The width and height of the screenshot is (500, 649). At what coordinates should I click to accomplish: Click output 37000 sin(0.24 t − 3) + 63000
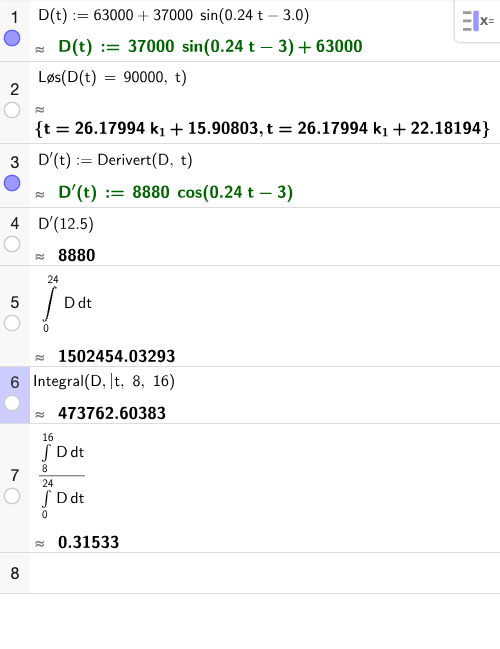tap(210, 46)
